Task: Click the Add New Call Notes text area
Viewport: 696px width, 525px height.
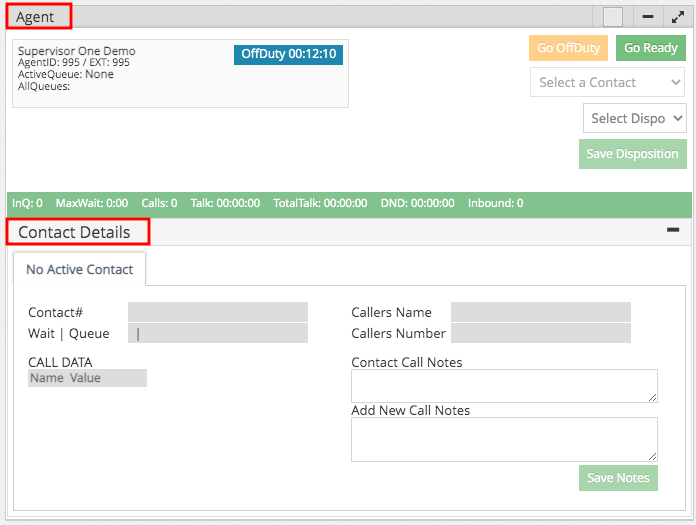Action: click(x=504, y=439)
